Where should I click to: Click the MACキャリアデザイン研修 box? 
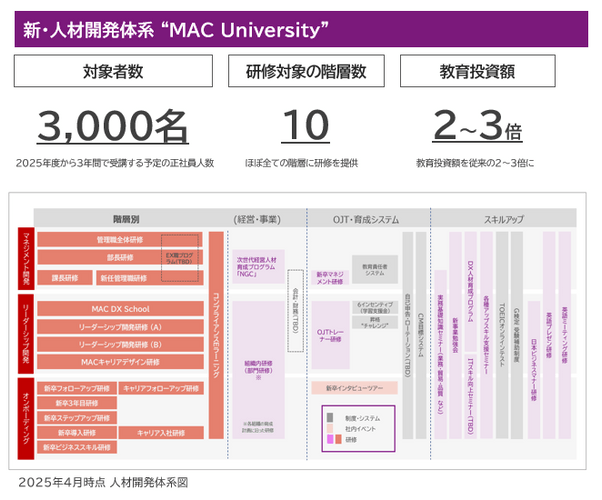120,362
